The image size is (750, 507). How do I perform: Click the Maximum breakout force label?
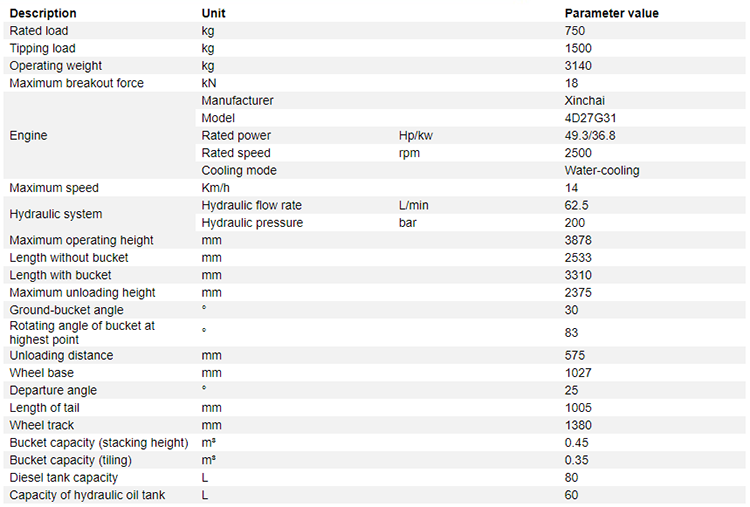(x=77, y=83)
